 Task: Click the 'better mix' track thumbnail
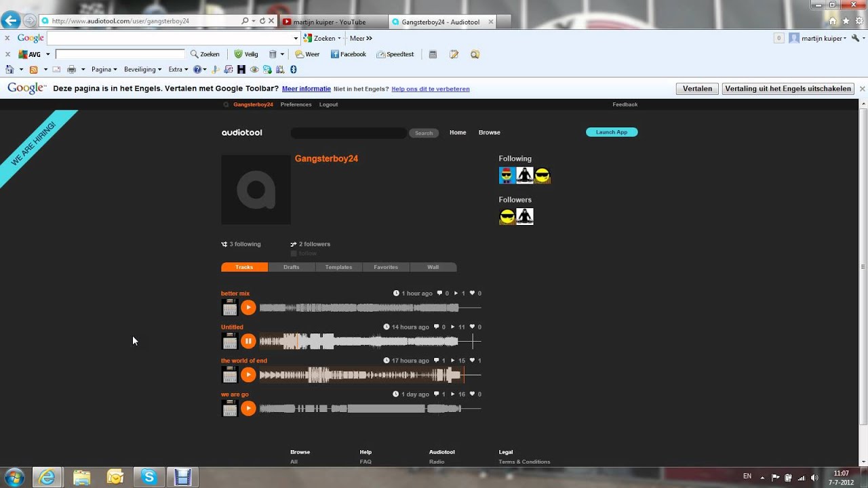(x=230, y=307)
